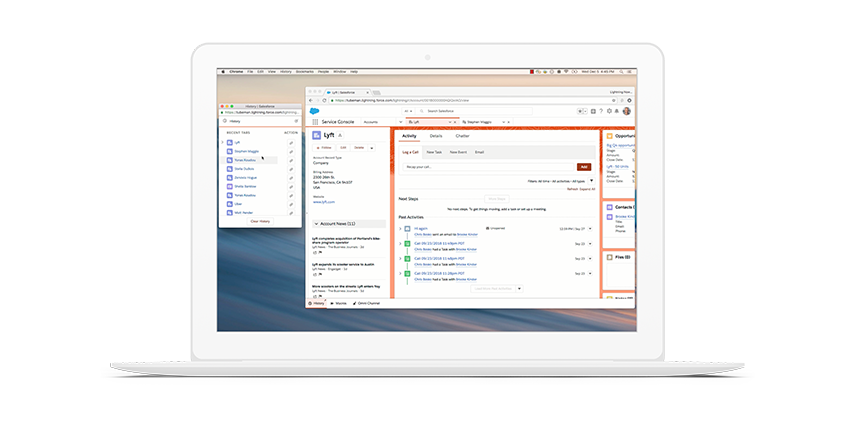Go back in the main browser window

[x=310, y=101]
